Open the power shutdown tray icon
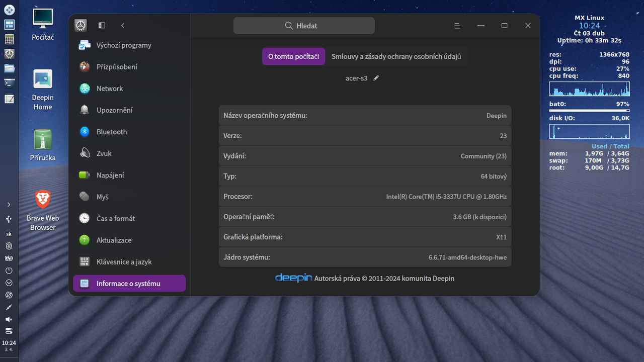 click(9, 270)
